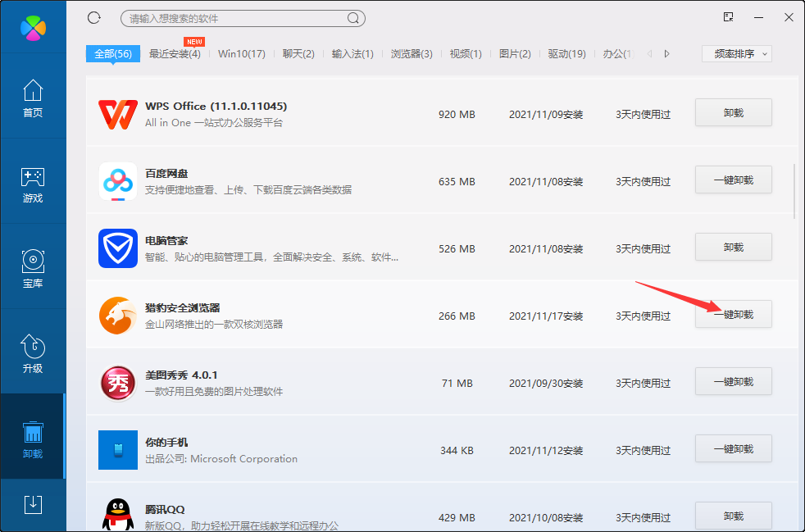Show more category tabs with right arrow
Viewport: 805px width, 532px height.
tap(666, 53)
